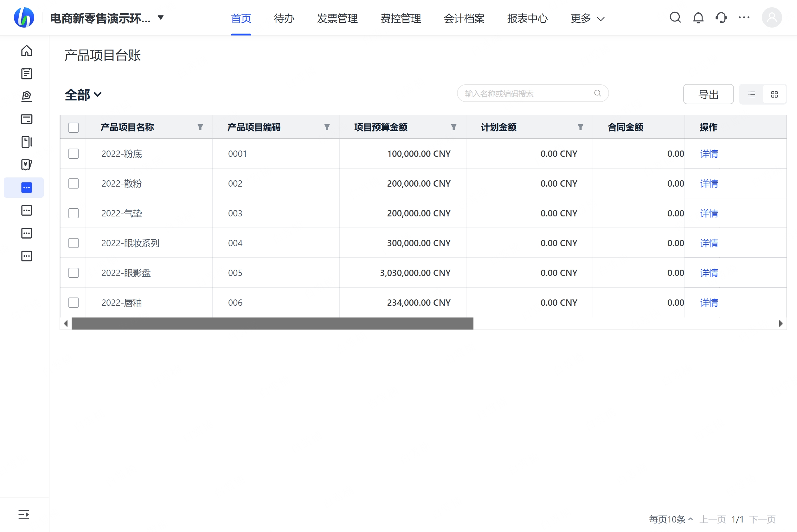This screenshot has height=532, width=797.
Task: Check the 2022-气垫 row checkbox
Action: [x=74, y=214]
